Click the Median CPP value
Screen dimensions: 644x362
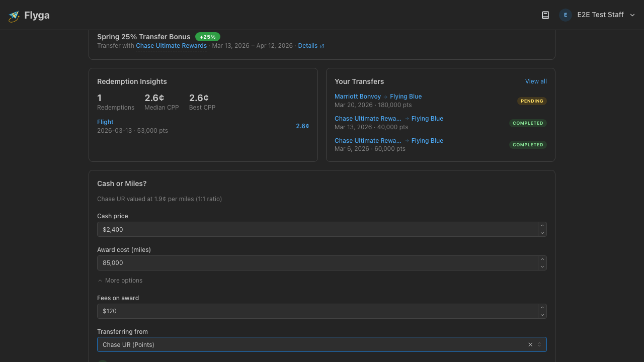tap(154, 98)
